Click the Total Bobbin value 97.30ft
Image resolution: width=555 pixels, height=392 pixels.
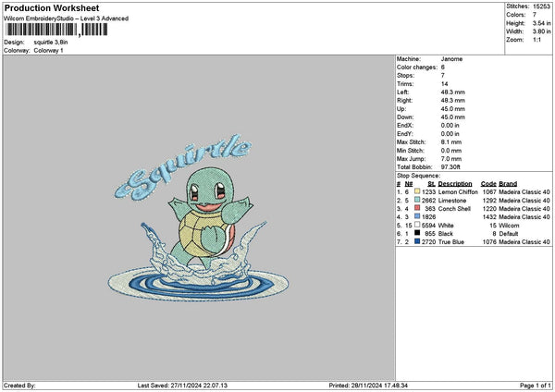453,166
